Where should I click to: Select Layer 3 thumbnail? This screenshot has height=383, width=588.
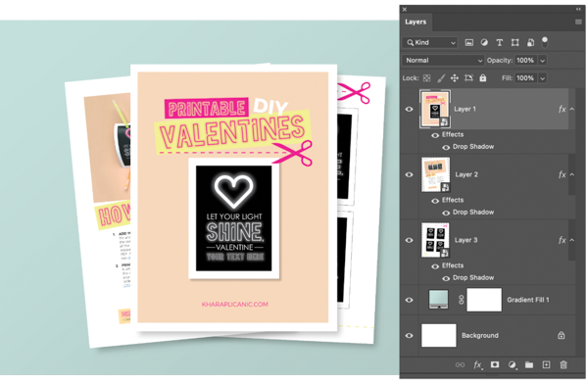click(435, 240)
